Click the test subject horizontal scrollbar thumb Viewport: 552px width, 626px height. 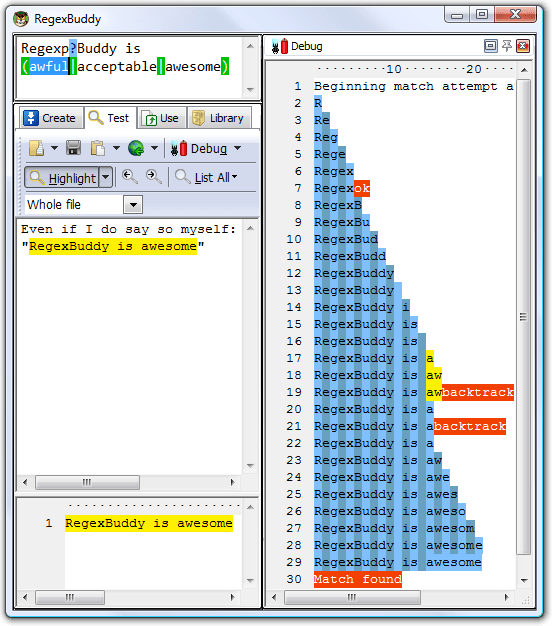(87, 482)
